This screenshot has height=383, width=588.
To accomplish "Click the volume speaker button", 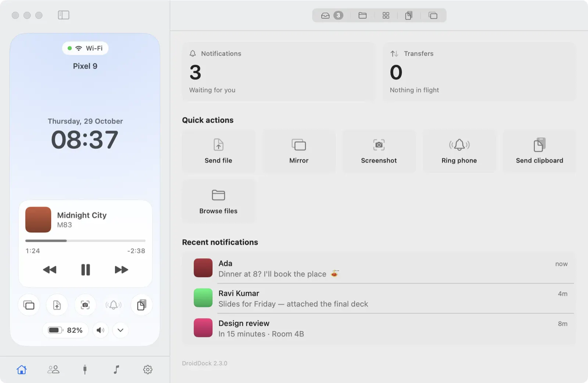I will coord(100,330).
